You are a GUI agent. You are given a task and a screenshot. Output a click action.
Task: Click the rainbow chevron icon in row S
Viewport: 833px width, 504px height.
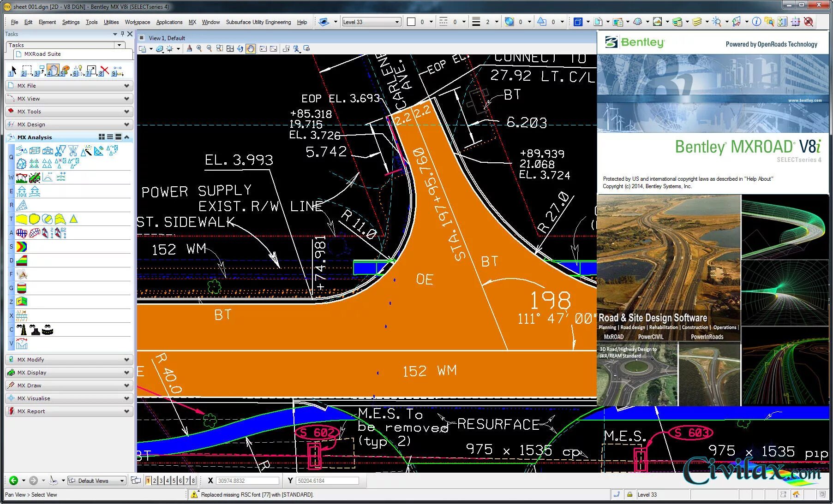click(x=22, y=247)
